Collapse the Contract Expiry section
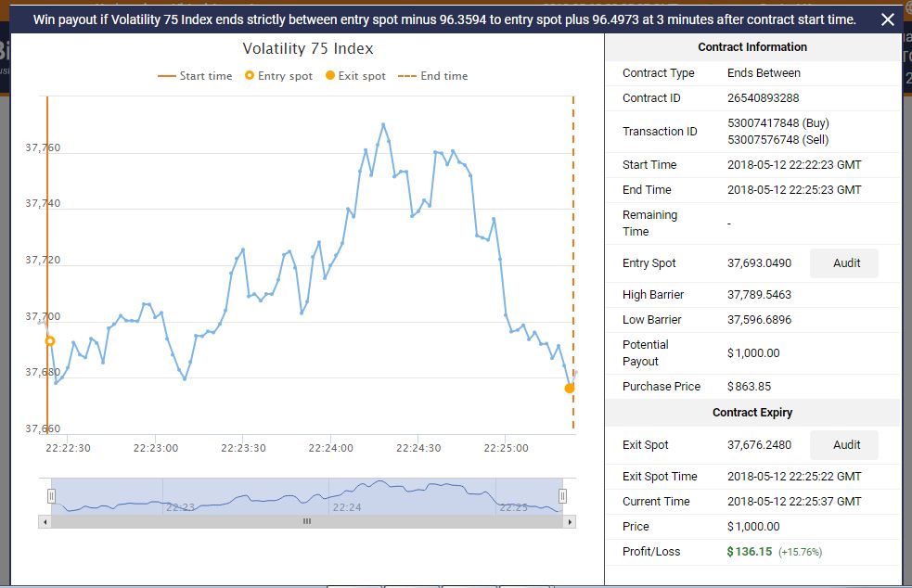The height and width of the screenshot is (588, 912). click(x=751, y=413)
